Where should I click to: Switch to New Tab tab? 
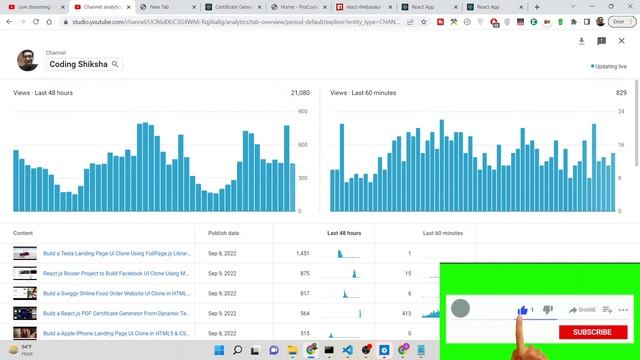click(x=167, y=7)
